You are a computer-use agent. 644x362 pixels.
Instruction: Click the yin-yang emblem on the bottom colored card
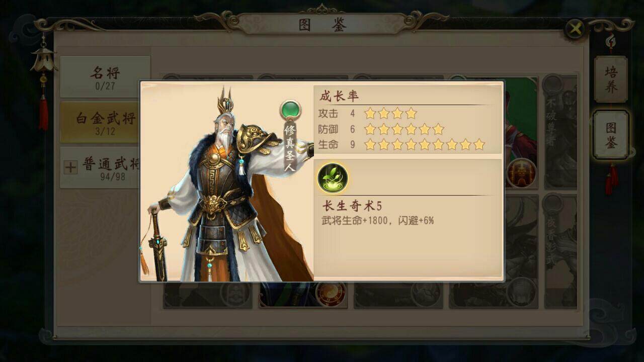click(331, 294)
